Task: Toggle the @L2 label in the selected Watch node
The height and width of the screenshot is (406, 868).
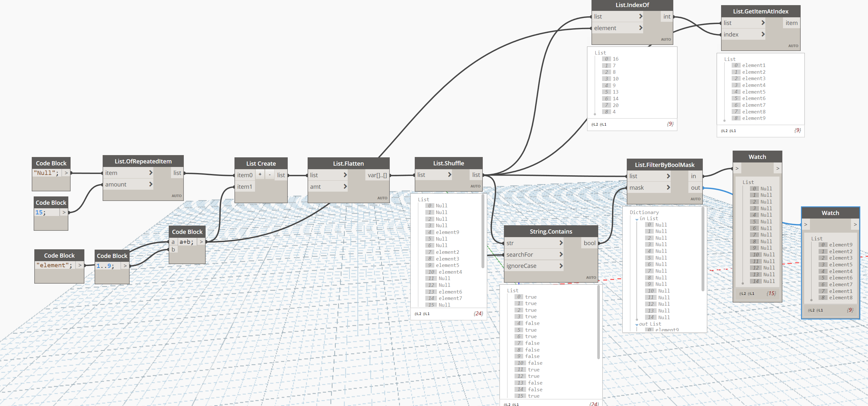Action: click(x=811, y=311)
